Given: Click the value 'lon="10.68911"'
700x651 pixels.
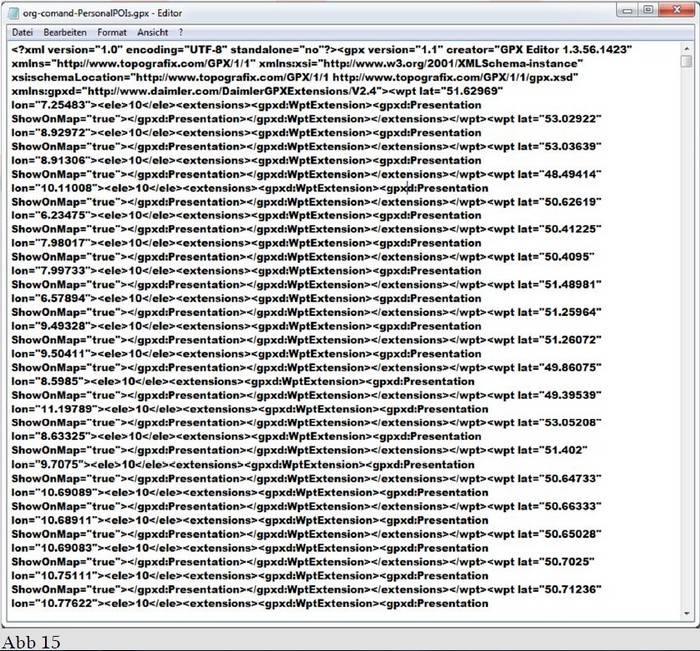Looking at the screenshot, I should pos(55,520).
